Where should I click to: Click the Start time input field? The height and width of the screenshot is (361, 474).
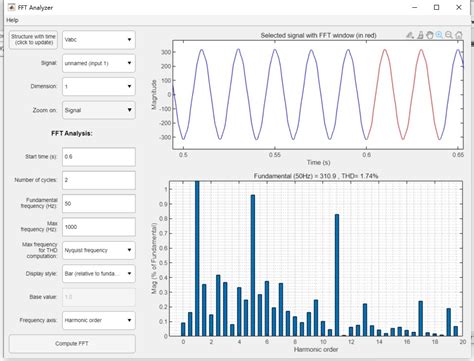click(x=99, y=157)
